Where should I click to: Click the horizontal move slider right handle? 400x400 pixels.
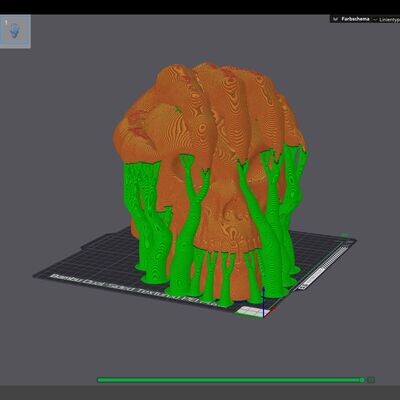tap(362, 380)
